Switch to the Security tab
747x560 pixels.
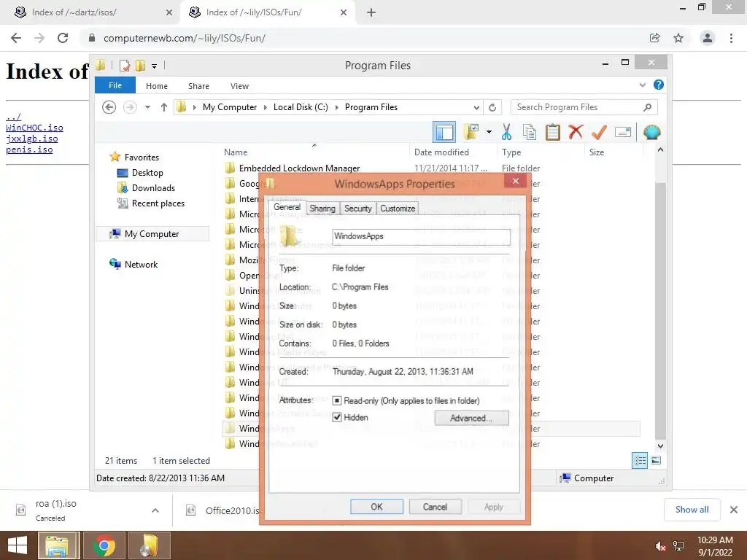pyautogui.click(x=357, y=208)
